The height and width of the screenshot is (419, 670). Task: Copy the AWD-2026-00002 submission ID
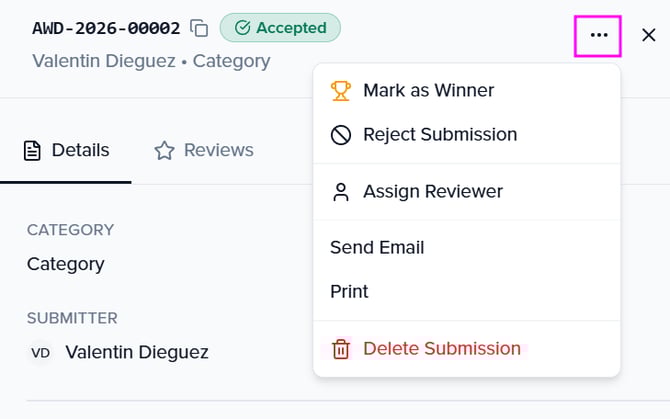tap(199, 28)
